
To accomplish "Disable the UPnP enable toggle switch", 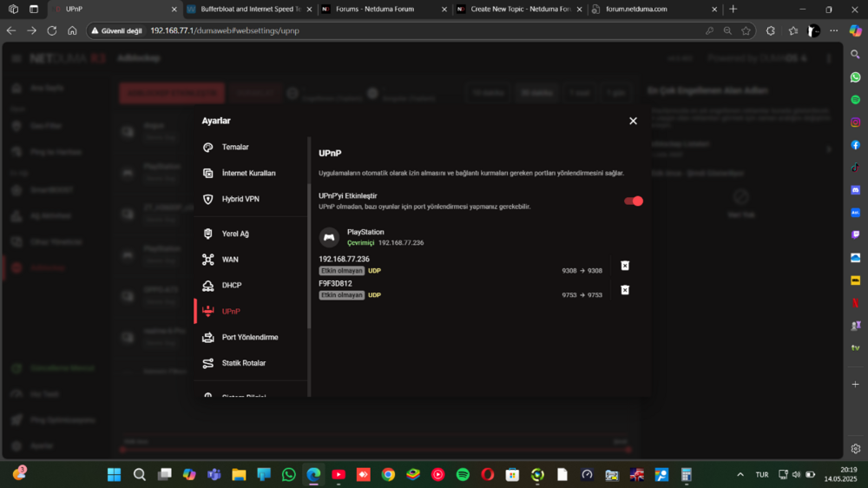I will [634, 201].
